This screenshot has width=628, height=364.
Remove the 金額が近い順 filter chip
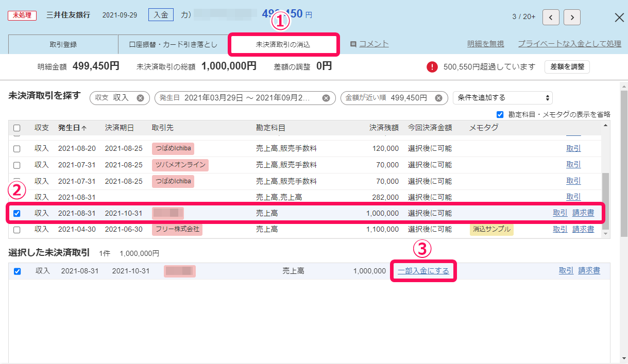click(438, 98)
